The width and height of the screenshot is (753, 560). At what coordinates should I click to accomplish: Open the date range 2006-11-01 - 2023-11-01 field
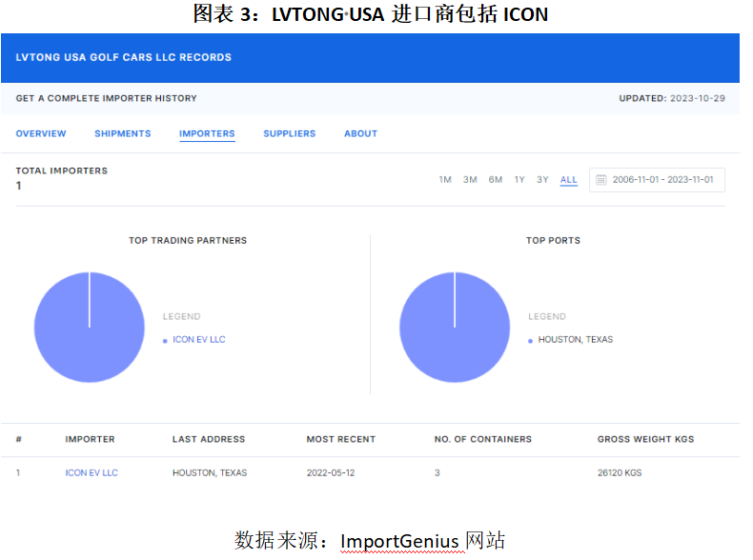657,179
